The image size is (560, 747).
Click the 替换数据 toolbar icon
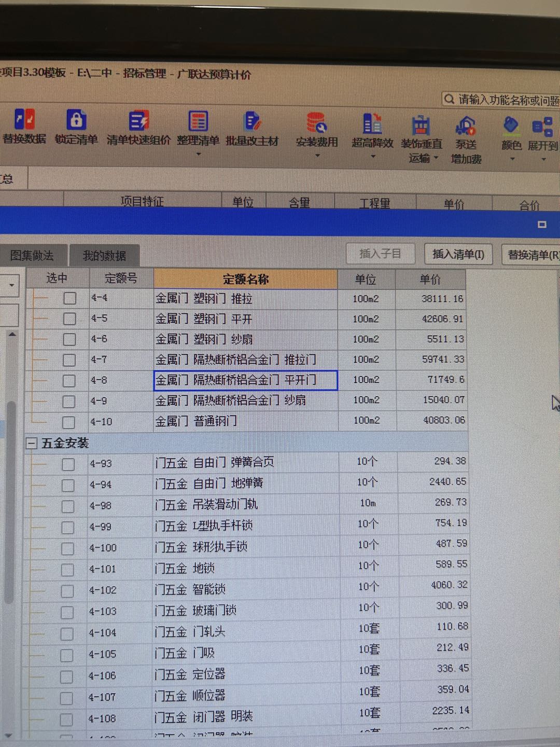tap(24, 120)
